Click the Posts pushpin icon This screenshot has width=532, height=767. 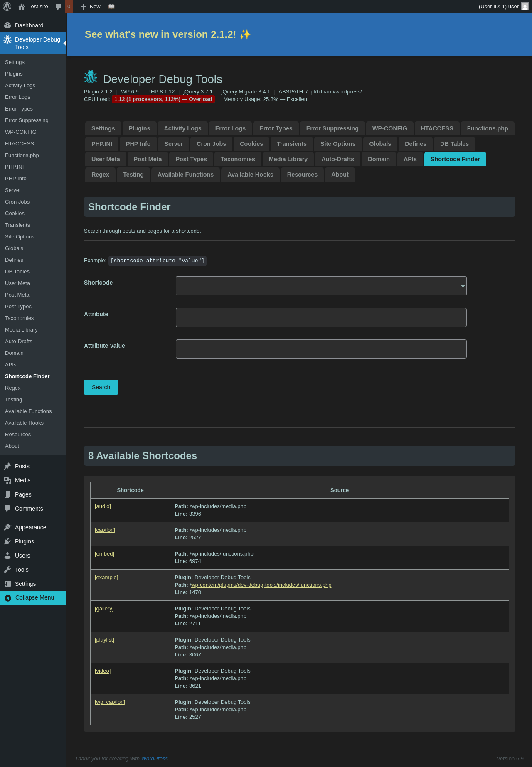pyautogui.click(x=7, y=466)
